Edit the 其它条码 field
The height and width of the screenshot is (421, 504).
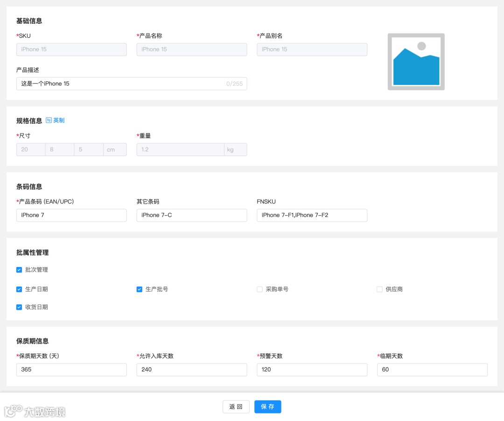192,215
